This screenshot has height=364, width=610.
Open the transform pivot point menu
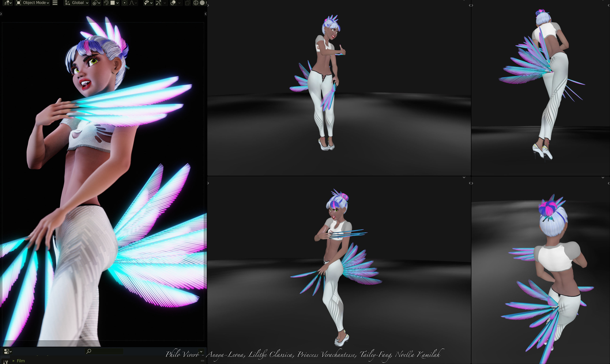click(x=96, y=3)
